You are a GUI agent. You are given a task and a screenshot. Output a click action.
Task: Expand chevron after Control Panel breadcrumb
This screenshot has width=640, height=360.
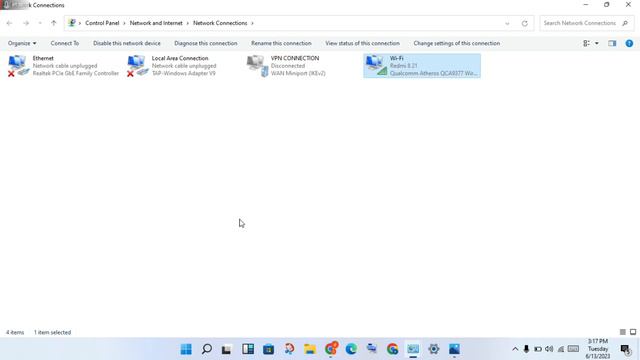tap(124, 23)
